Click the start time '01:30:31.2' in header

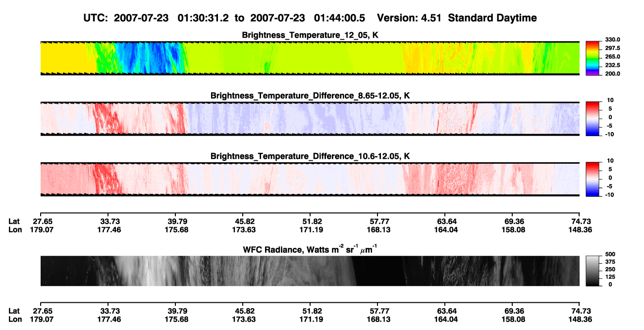point(203,18)
